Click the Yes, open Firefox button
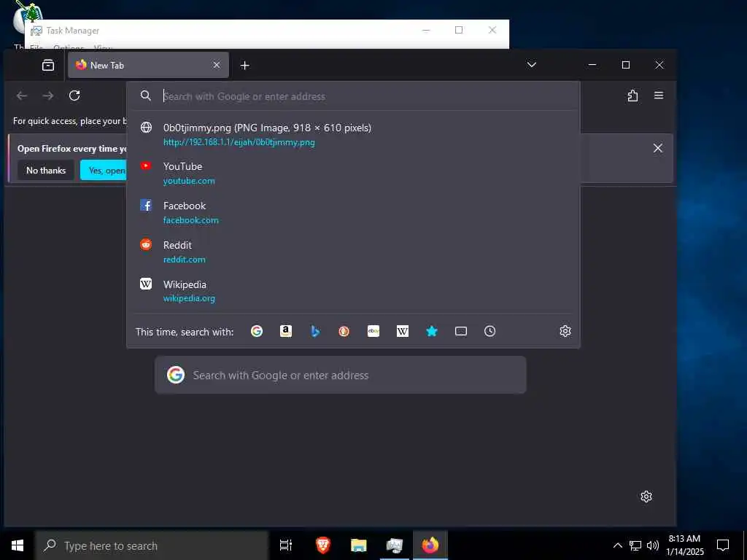 (x=104, y=171)
